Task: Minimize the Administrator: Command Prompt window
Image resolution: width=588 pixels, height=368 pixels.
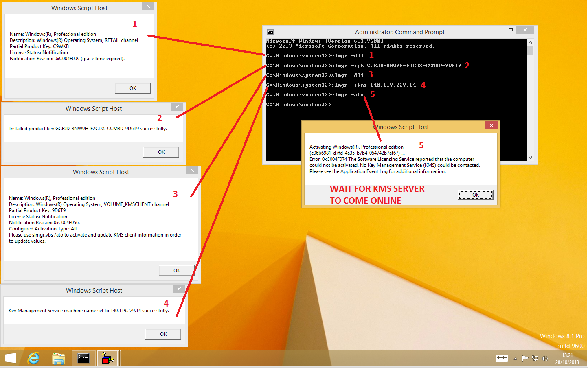Action: 500,30
